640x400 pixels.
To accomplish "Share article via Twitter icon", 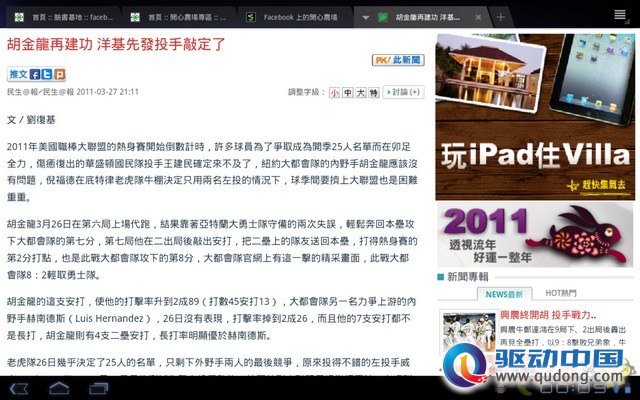I will coord(47,74).
